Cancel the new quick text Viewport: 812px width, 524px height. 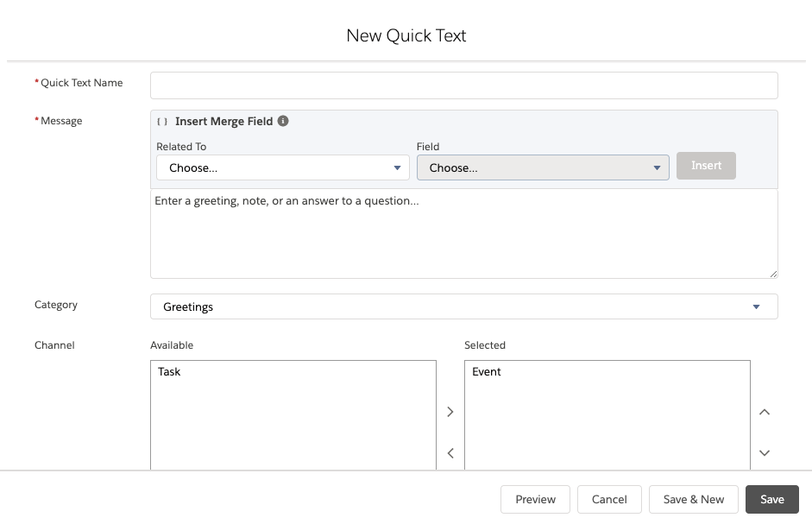(609, 499)
